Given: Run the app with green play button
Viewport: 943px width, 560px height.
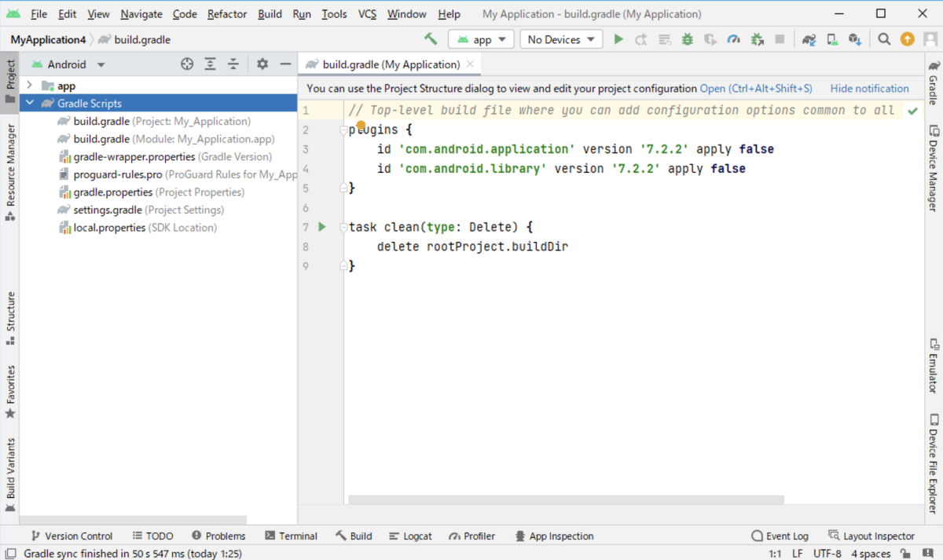Looking at the screenshot, I should point(618,39).
